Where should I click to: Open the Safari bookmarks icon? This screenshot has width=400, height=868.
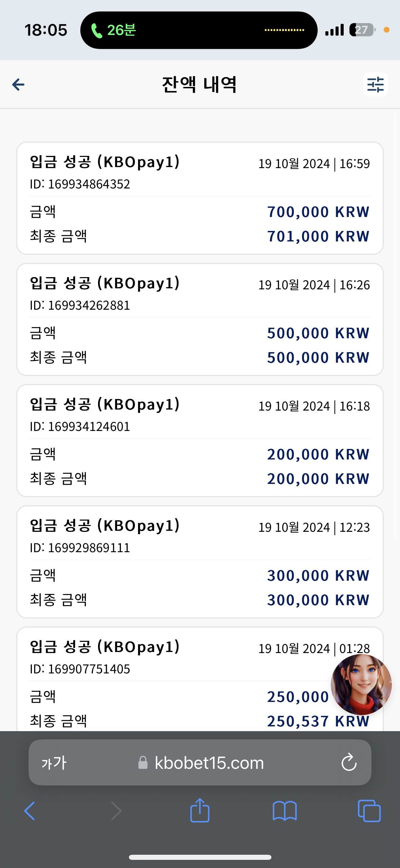(285, 811)
